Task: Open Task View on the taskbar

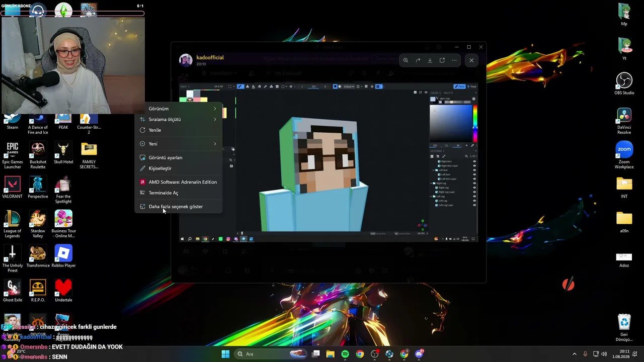Action: (x=315, y=354)
